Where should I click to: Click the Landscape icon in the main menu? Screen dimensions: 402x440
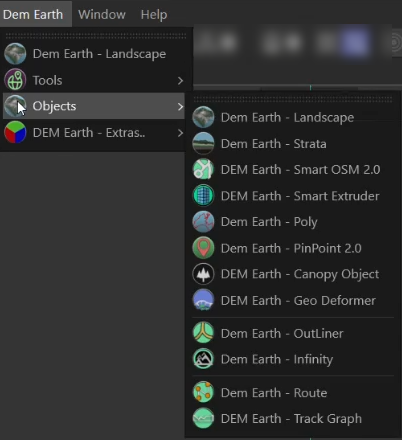15,54
